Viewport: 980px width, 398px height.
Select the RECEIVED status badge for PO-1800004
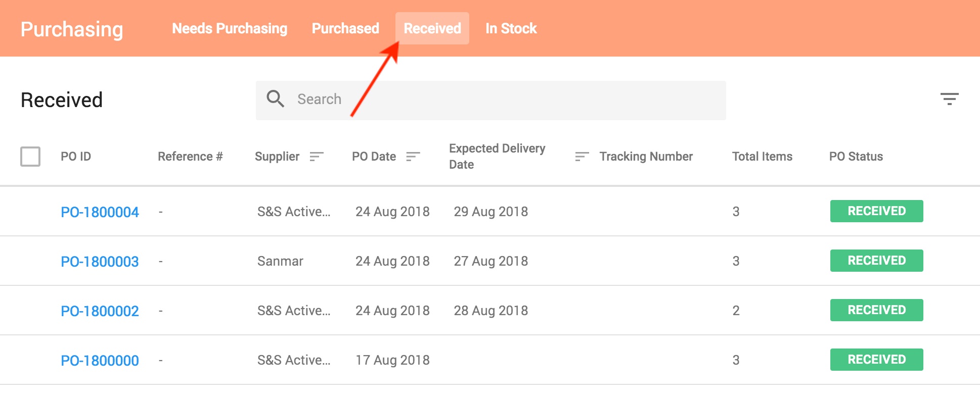pyautogui.click(x=876, y=211)
